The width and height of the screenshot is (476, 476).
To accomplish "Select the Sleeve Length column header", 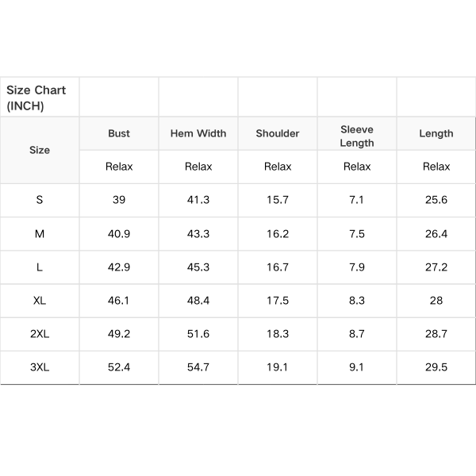I will tap(357, 133).
